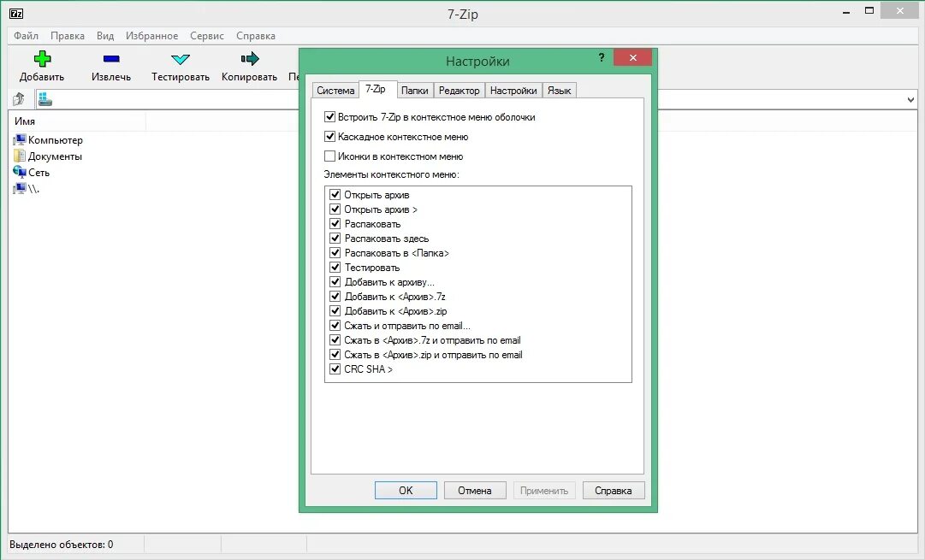Switch to the Система tab
The height and width of the screenshot is (560, 925).
335,90
